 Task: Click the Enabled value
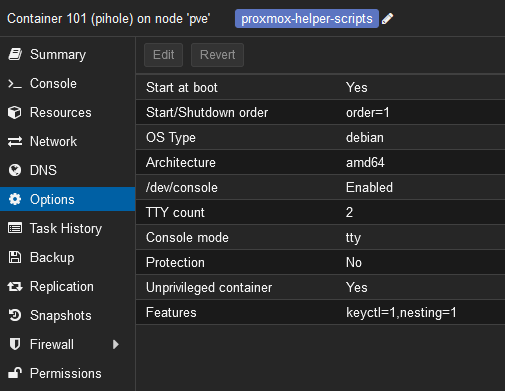click(x=369, y=187)
